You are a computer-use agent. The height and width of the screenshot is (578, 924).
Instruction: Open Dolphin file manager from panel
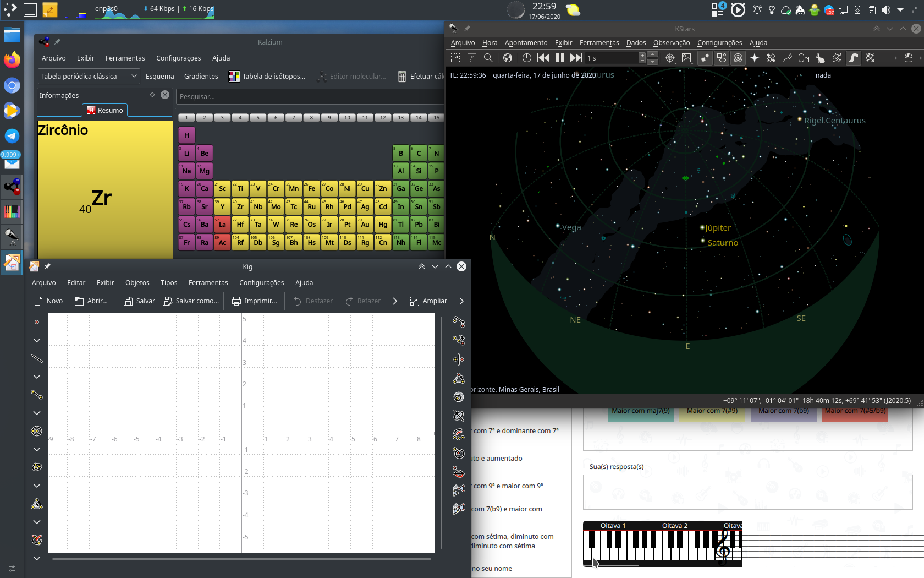point(12,36)
